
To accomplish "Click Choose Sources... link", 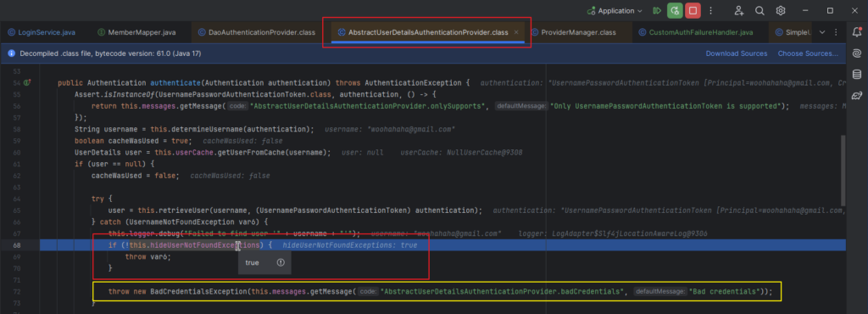I will 808,53.
